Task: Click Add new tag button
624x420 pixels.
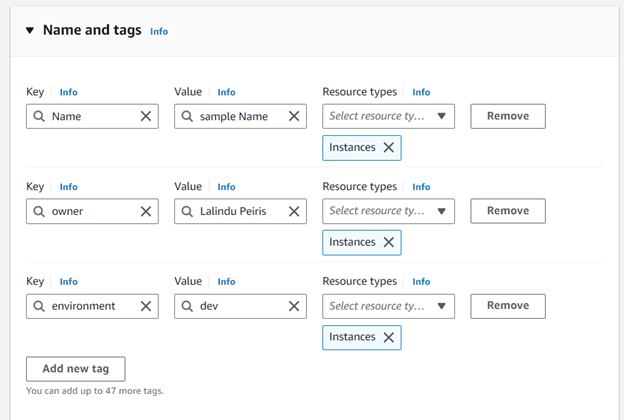Action: point(76,369)
